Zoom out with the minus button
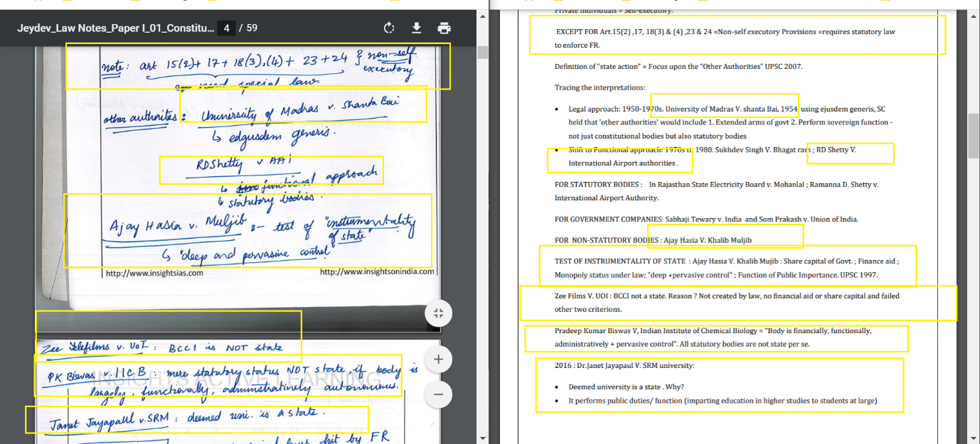980x444 pixels. (x=438, y=394)
